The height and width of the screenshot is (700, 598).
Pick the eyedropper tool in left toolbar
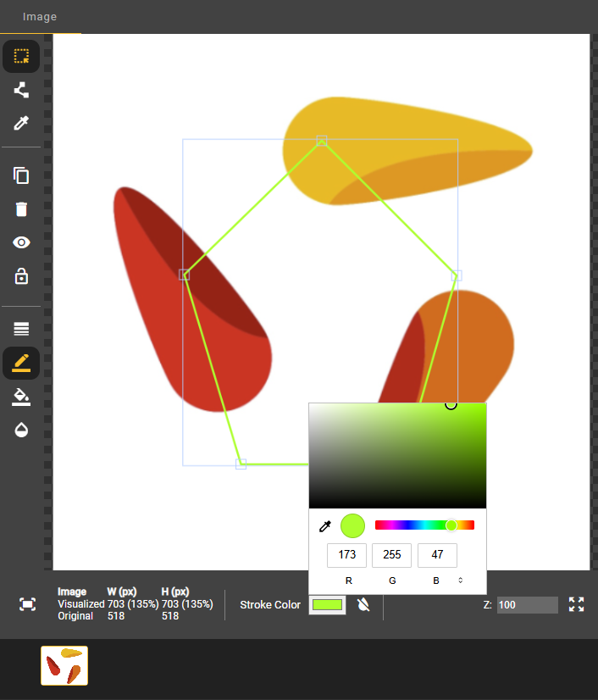point(21,123)
